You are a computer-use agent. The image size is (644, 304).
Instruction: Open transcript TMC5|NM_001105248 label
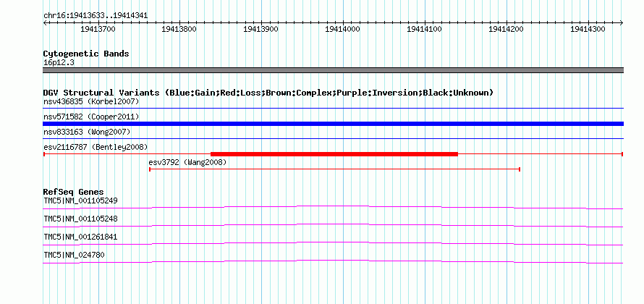point(80,219)
